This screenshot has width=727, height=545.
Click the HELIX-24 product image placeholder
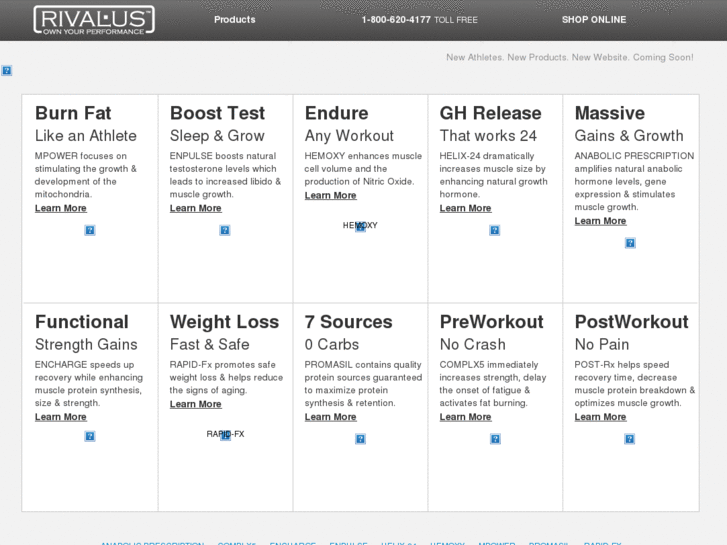(495, 230)
